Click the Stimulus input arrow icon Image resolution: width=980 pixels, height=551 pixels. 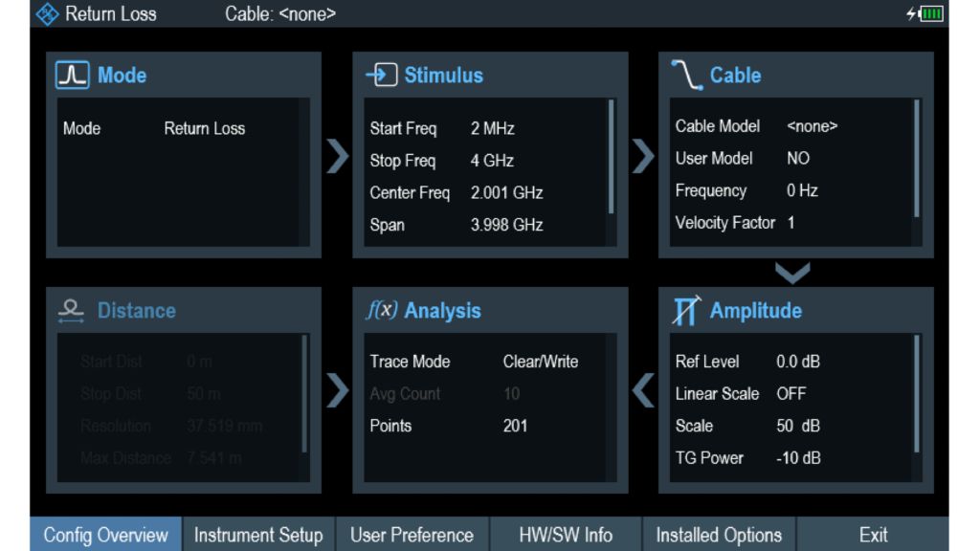[x=381, y=76]
